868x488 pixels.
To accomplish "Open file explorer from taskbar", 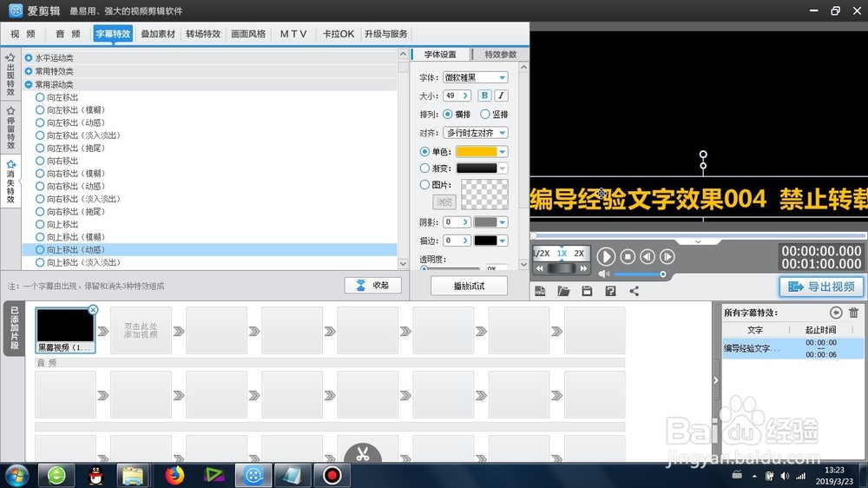I will 133,475.
